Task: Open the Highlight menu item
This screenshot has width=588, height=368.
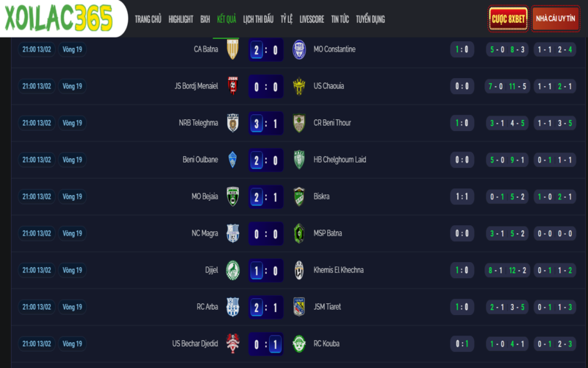Action: click(x=181, y=19)
